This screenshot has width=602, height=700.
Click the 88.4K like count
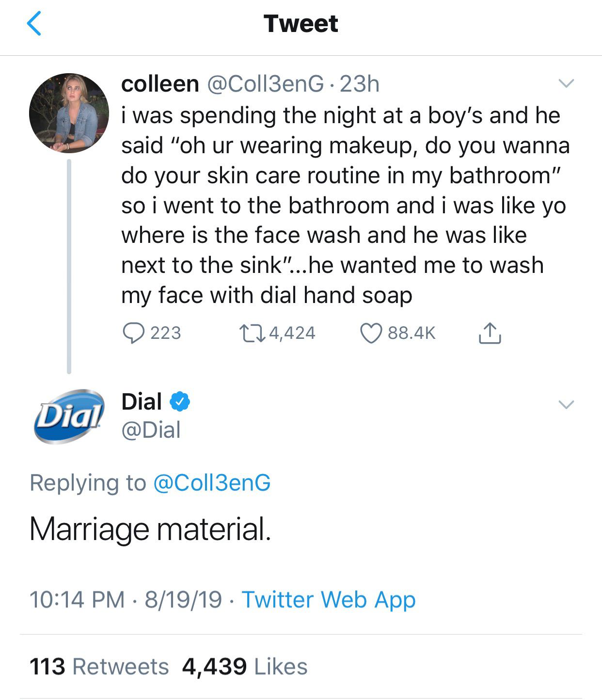(412, 332)
